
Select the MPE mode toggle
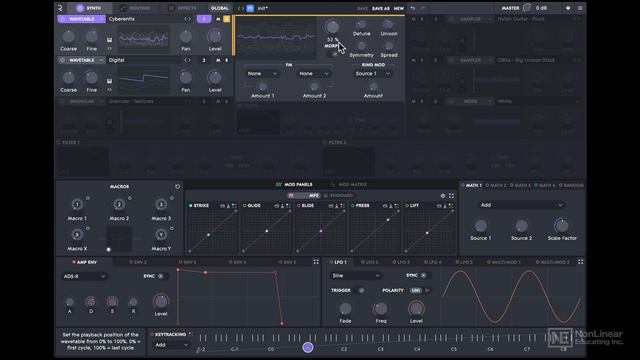[x=303, y=196]
